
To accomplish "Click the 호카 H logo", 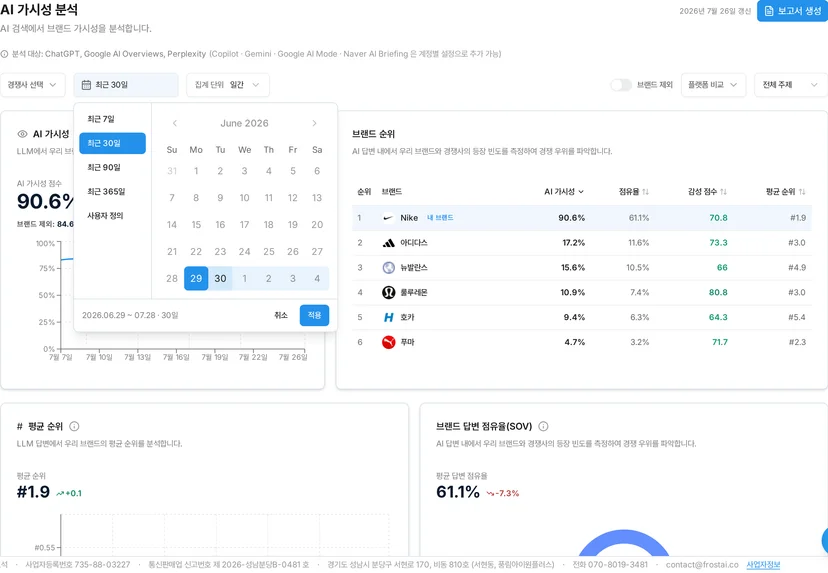I will (388, 317).
